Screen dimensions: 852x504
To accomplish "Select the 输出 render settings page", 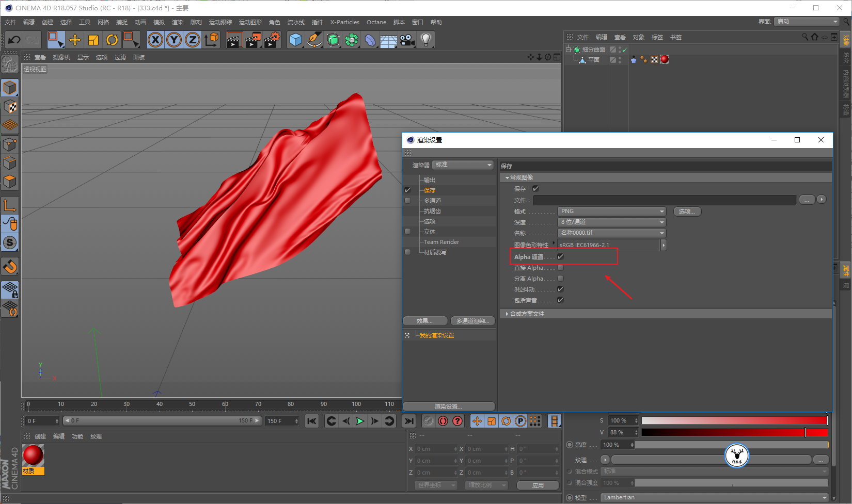I will (430, 180).
